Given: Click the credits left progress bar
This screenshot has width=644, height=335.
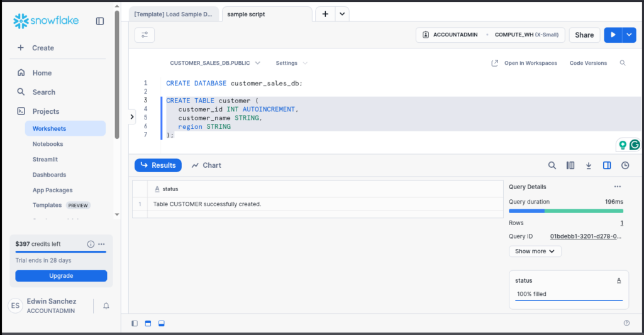Looking at the screenshot, I should click(61, 251).
